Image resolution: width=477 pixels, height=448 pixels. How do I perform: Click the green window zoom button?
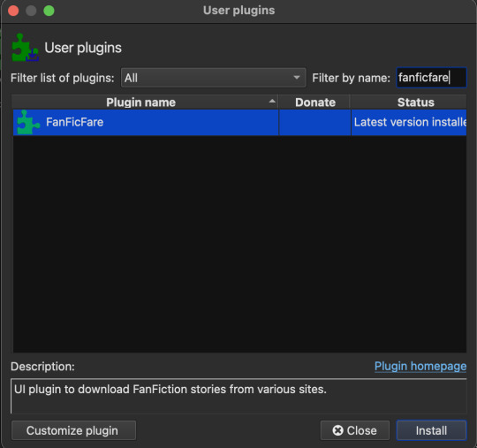pyautogui.click(x=49, y=11)
